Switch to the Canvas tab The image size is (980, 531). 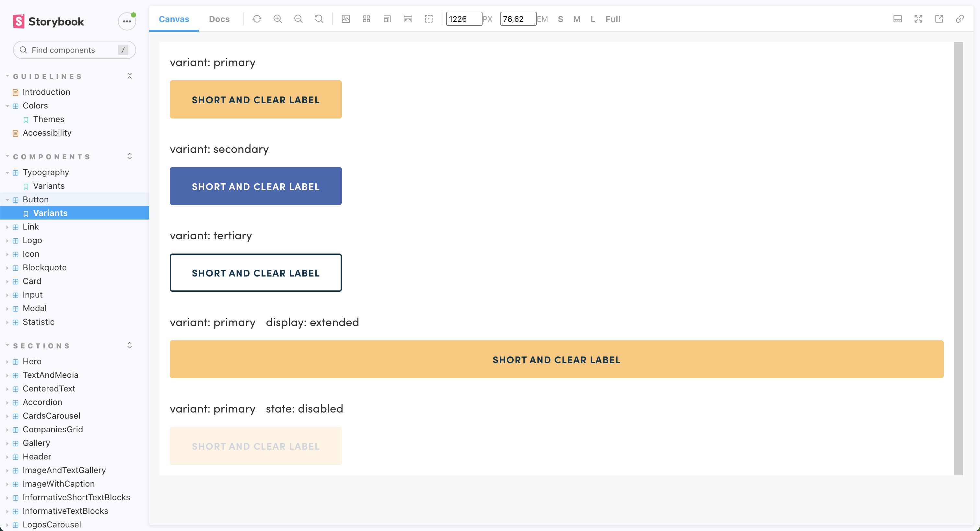(174, 19)
